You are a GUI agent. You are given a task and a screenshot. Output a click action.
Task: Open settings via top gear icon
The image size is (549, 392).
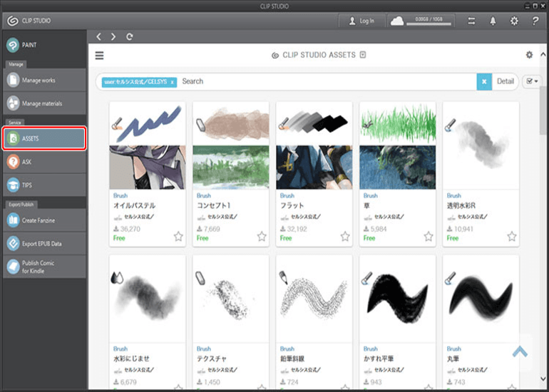click(514, 21)
